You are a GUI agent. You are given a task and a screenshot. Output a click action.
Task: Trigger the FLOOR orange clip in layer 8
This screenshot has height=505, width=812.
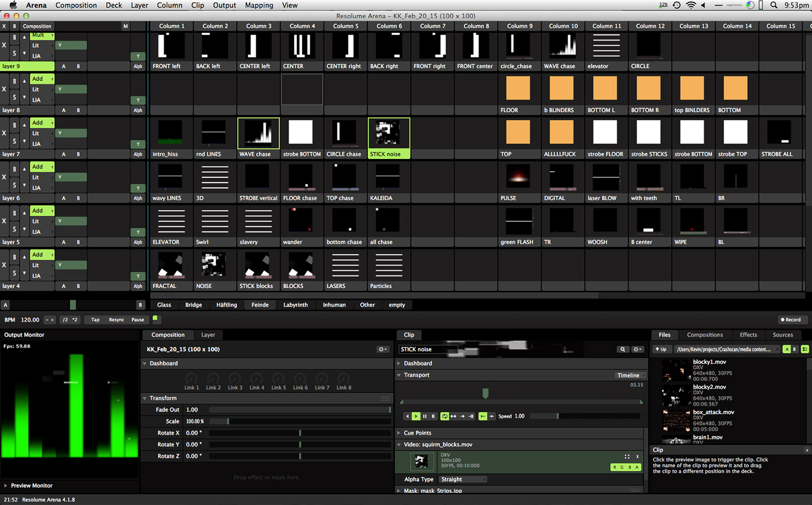click(518, 88)
